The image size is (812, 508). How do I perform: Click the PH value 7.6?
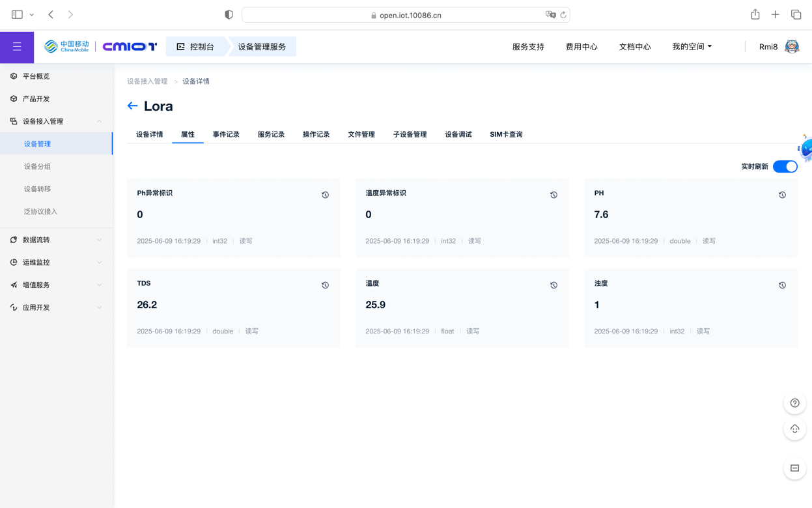click(601, 214)
